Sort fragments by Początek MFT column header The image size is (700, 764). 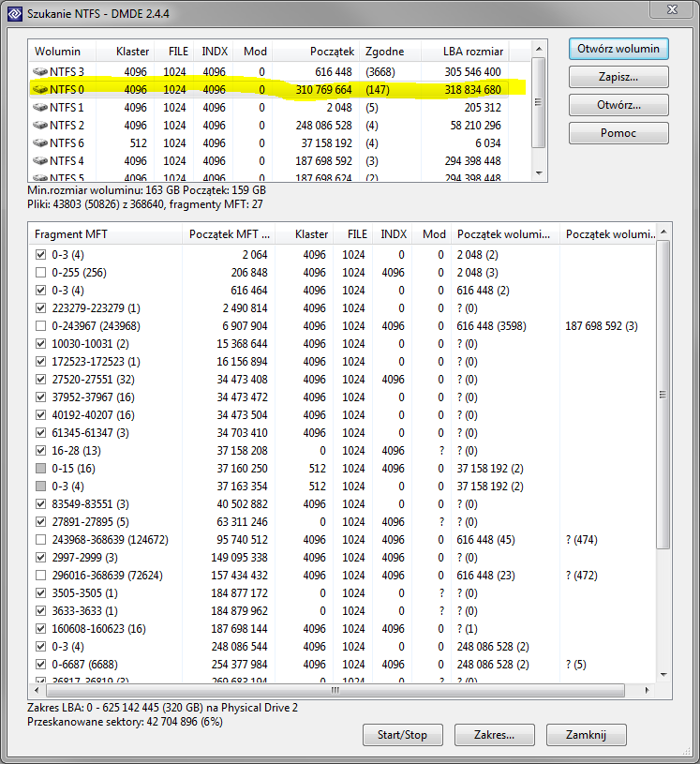pos(229,233)
